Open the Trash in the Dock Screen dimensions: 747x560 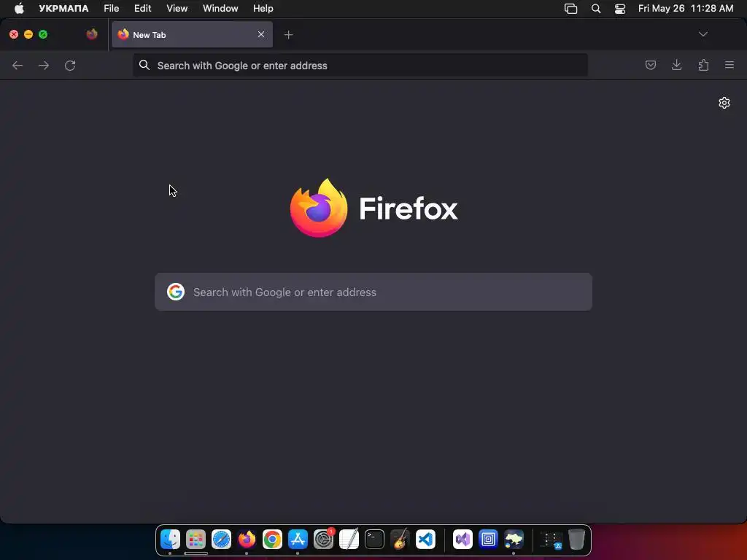[576, 539]
